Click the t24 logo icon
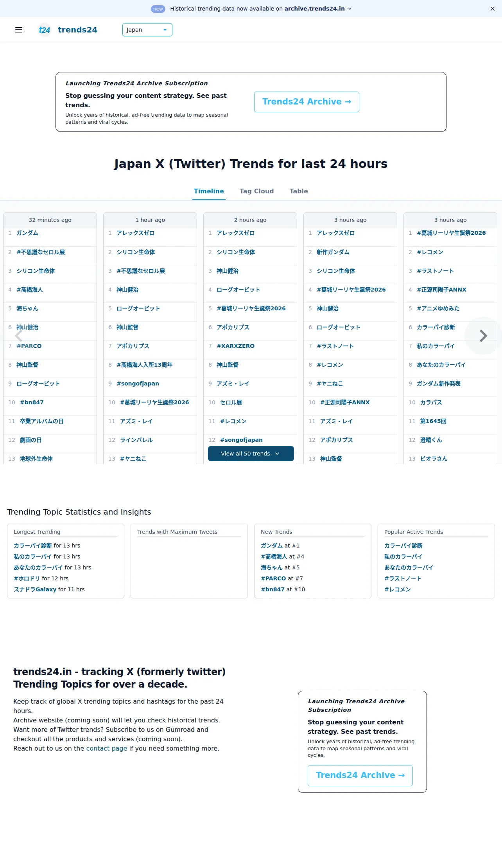The image size is (502, 868). point(45,30)
